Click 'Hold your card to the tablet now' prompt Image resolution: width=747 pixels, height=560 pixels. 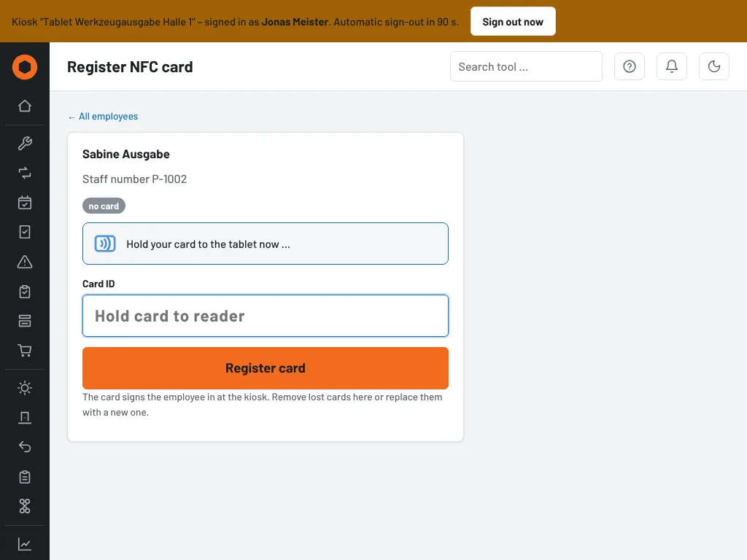[208, 244]
